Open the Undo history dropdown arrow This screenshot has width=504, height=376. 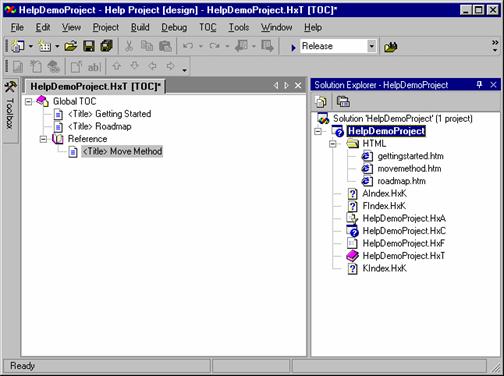tap(201, 46)
